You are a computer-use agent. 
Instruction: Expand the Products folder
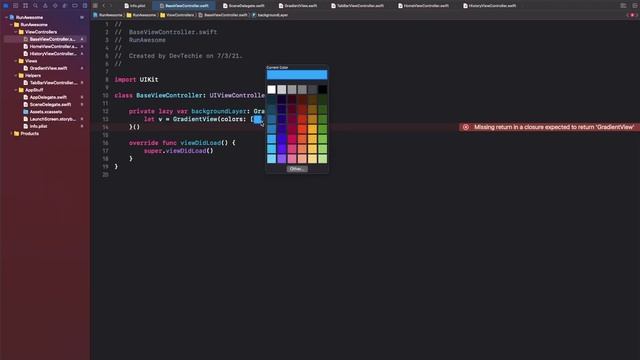coord(11,134)
